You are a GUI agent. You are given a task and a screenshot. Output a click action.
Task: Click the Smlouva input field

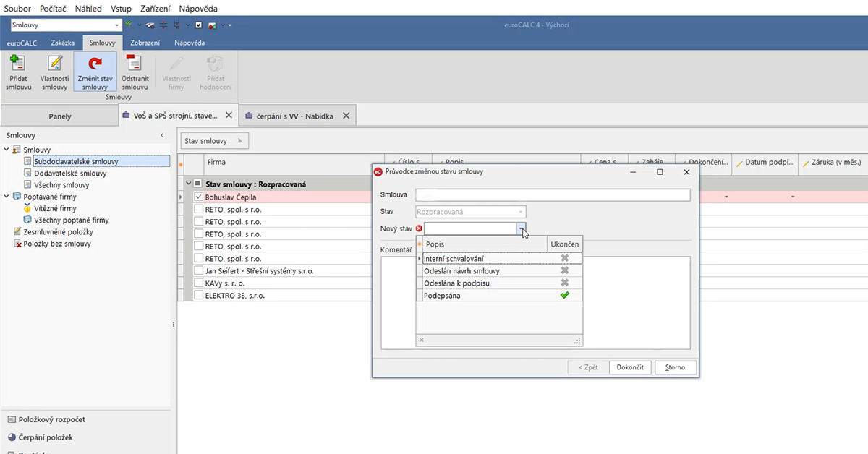click(553, 194)
